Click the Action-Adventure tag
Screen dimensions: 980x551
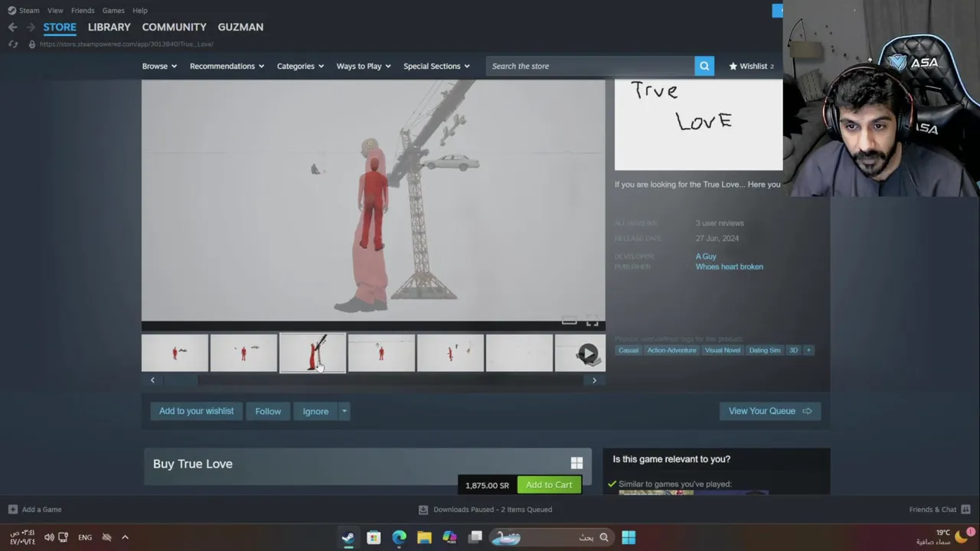point(671,350)
